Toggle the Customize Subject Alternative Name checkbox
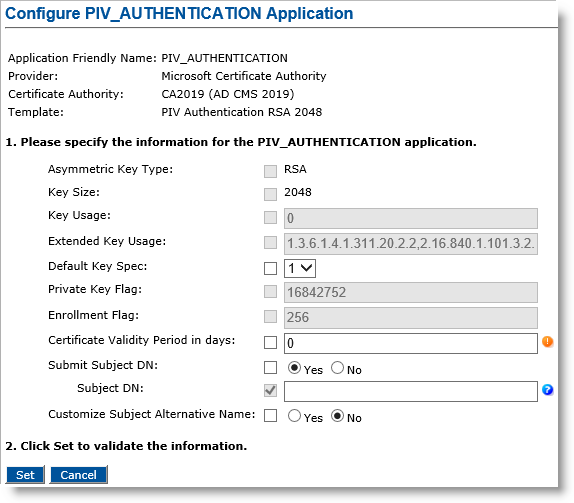The width and height of the screenshot is (574, 503). point(270,416)
